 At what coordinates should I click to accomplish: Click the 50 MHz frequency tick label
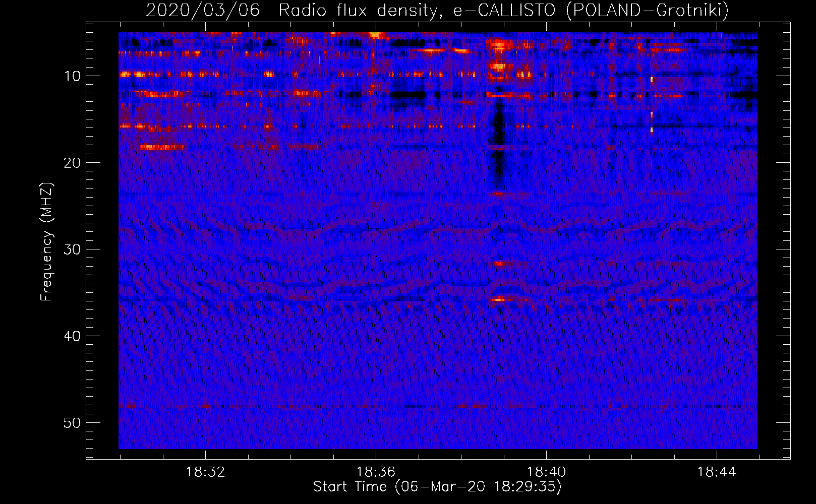tap(73, 423)
